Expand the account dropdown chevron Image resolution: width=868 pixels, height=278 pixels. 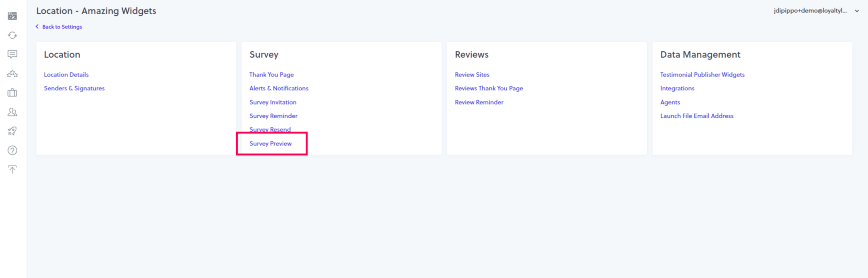(x=857, y=11)
